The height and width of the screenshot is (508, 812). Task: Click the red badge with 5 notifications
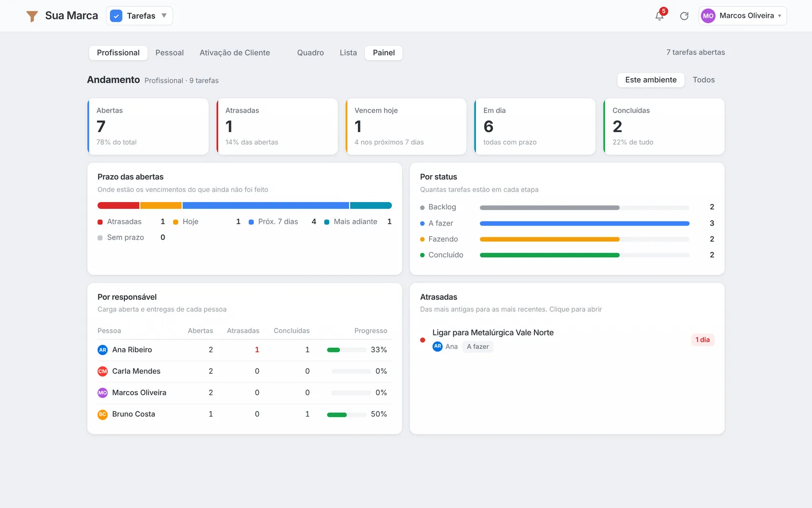[x=663, y=11]
